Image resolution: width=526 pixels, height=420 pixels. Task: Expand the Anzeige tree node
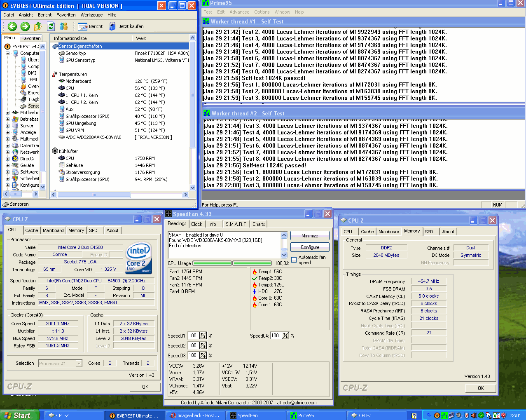point(7,132)
